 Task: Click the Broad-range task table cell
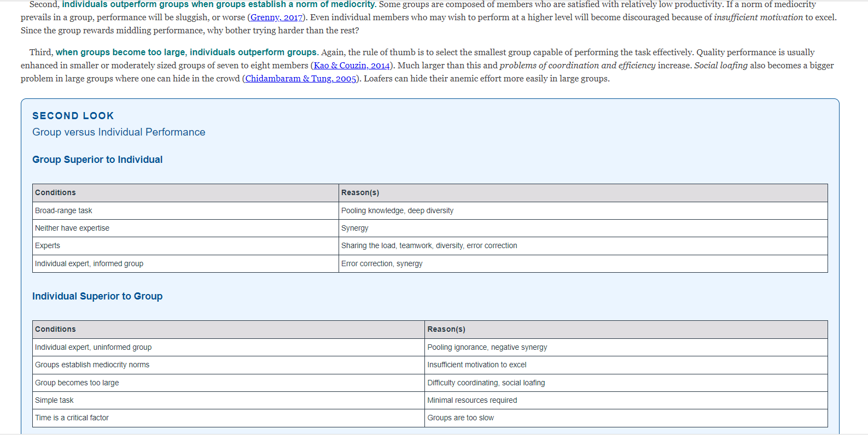(185, 211)
